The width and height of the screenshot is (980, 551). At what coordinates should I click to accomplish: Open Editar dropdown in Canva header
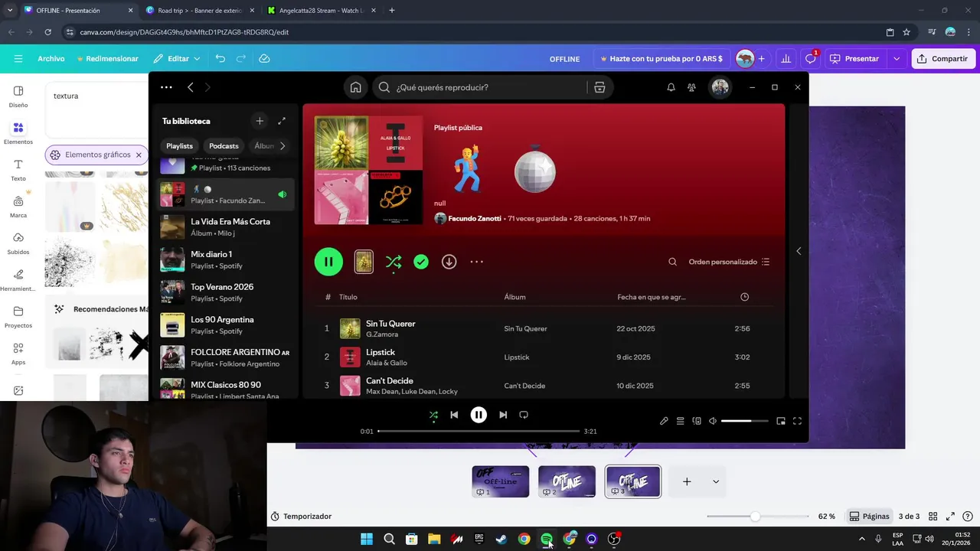(x=177, y=59)
